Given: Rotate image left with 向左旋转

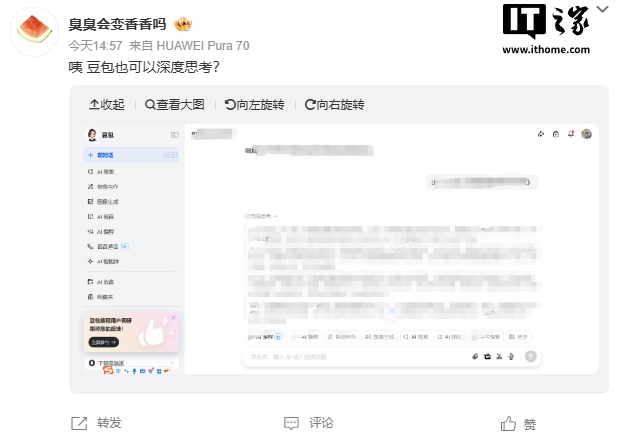Looking at the screenshot, I should click(x=255, y=105).
